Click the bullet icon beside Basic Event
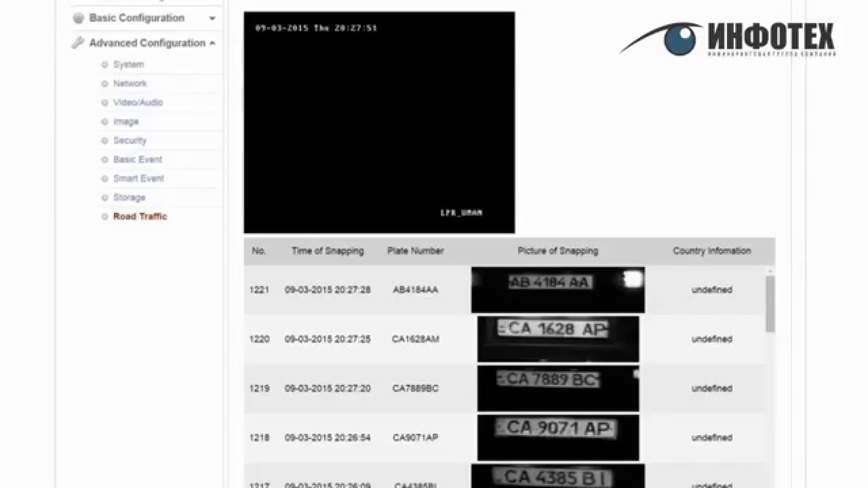The image size is (868, 488). 104,160
